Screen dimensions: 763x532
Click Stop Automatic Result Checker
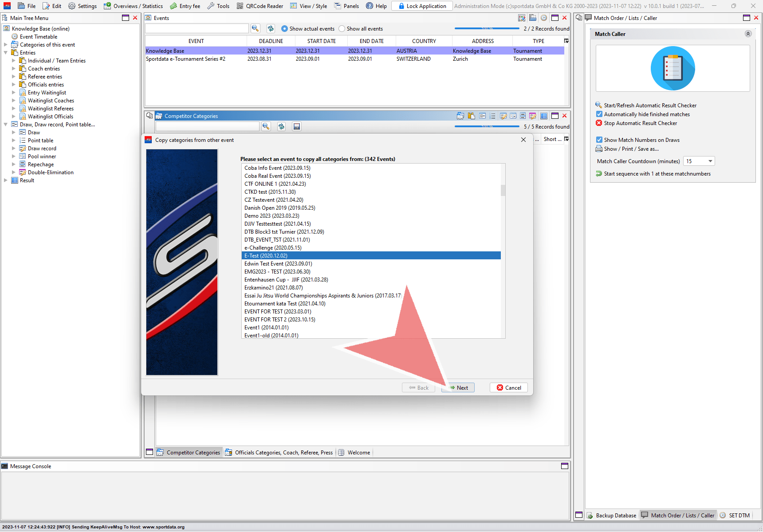[636, 123]
